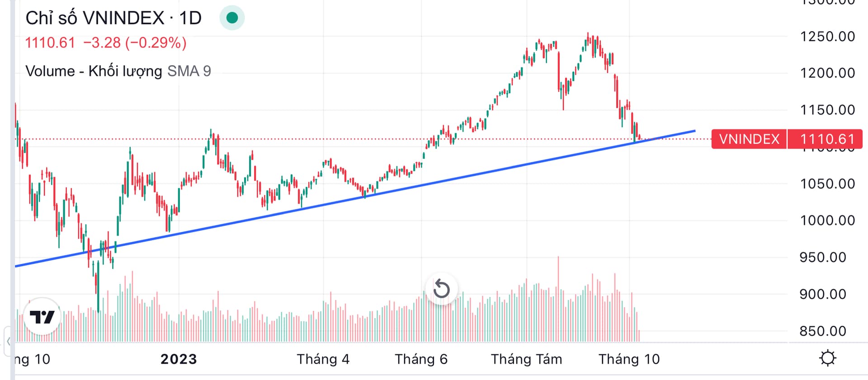Open chart settings gear icon
868x380 pixels.
tap(827, 358)
